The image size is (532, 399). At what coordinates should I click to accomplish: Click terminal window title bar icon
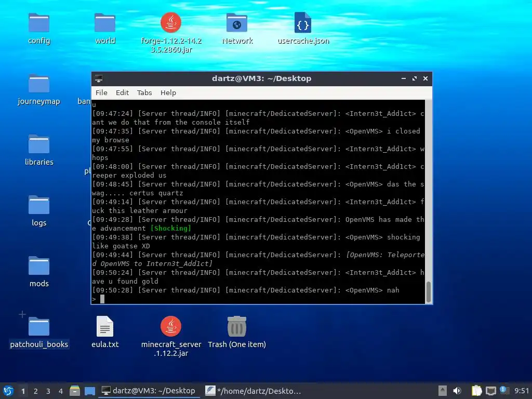pyautogui.click(x=99, y=78)
